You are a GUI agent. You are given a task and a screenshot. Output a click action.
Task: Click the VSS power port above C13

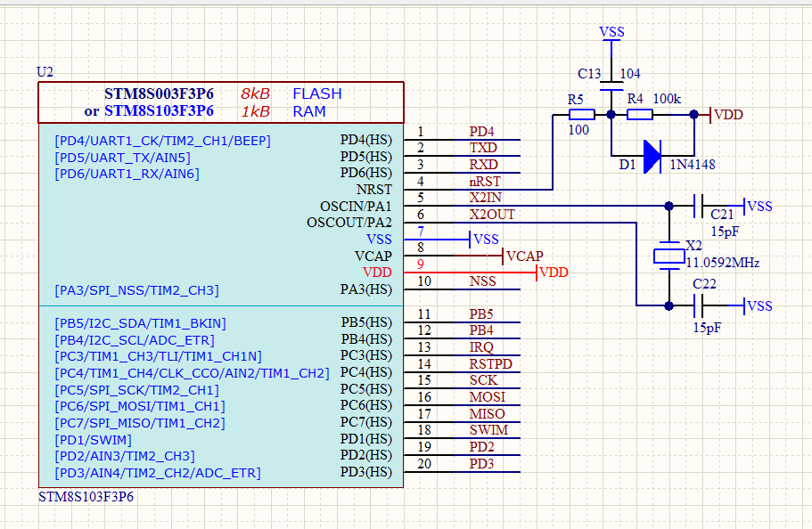(611, 33)
